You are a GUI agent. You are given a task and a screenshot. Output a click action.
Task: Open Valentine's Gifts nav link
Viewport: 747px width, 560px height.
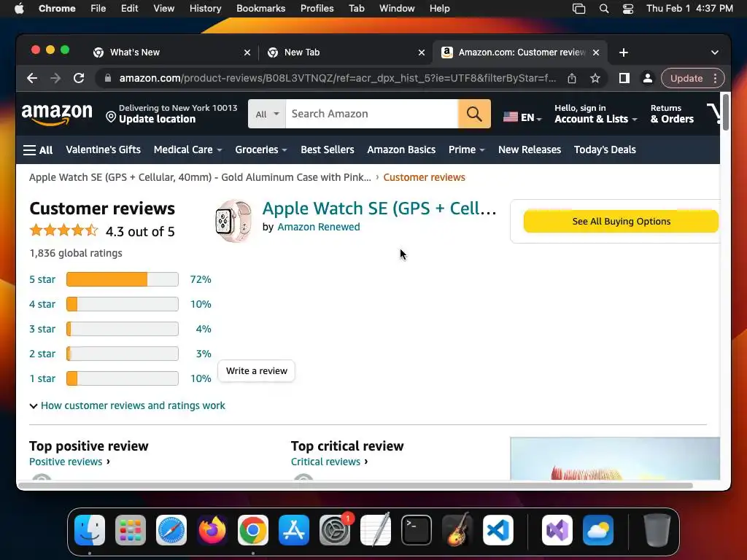104,149
